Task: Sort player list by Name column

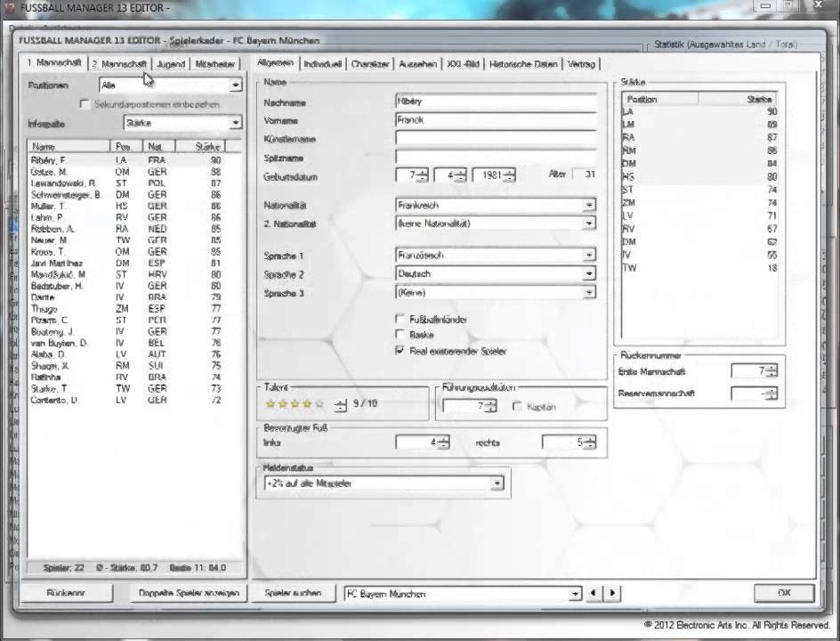Action: [69, 146]
